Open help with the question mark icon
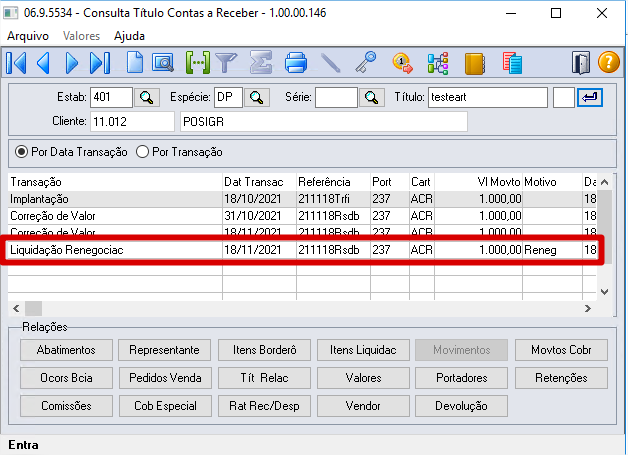 (x=608, y=63)
